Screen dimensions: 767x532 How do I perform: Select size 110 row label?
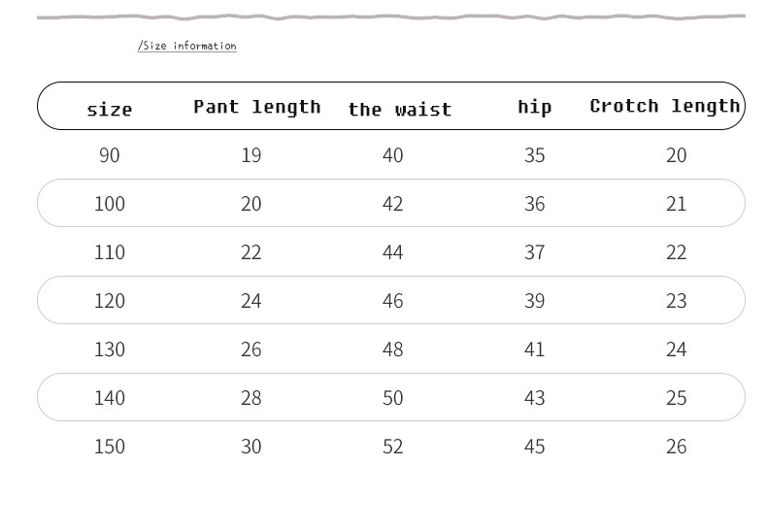tap(110, 252)
